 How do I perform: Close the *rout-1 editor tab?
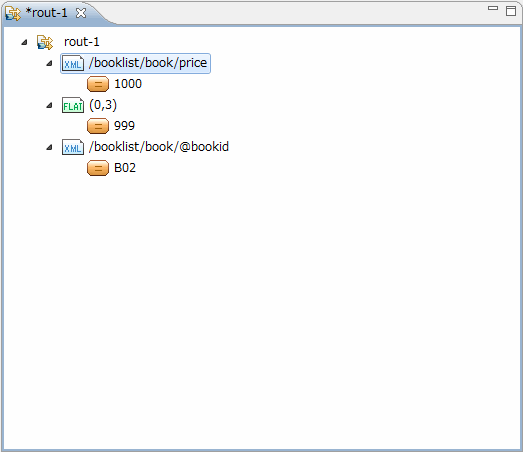click(81, 13)
